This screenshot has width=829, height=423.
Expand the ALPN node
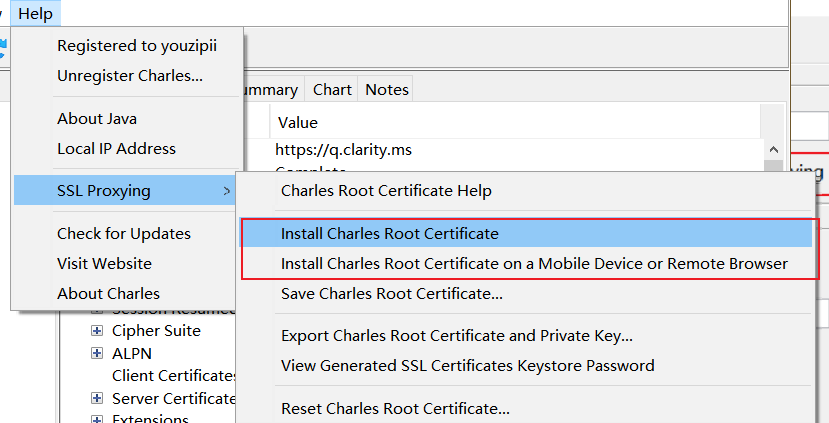pyautogui.click(x=97, y=353)
